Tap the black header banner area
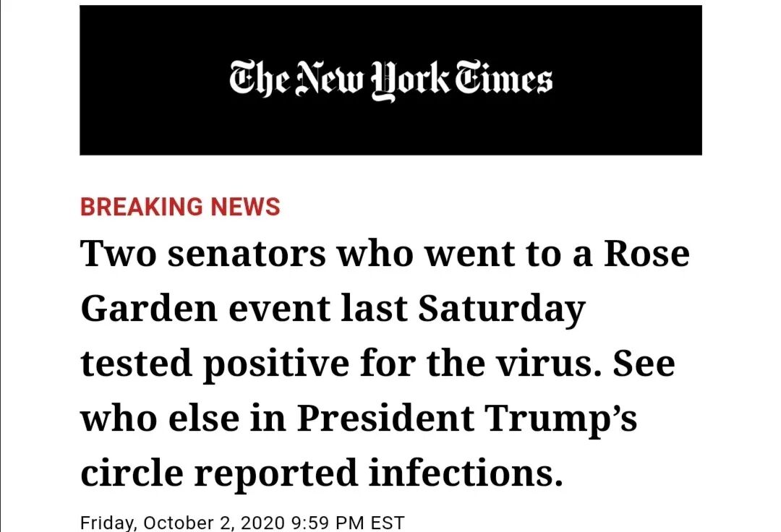The width and height of the screenshot is (781, 532). [x=390, y=80]
